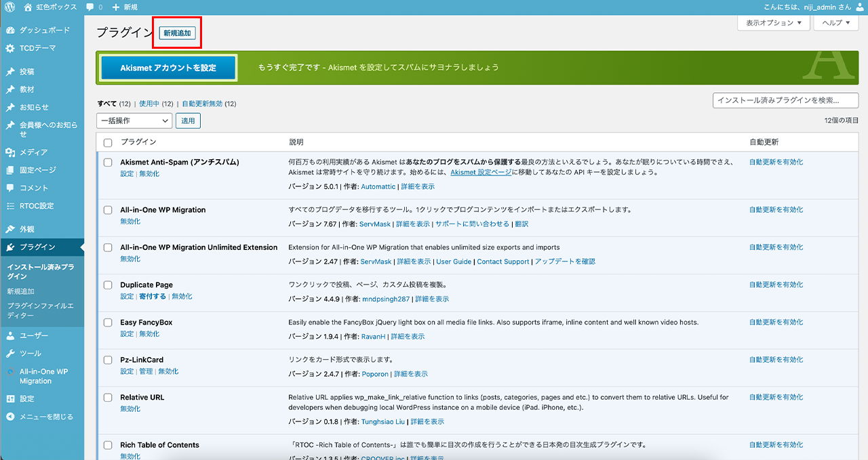Click the メディア media icon
This screenshot has height=460, width=868.
[10, 152]
